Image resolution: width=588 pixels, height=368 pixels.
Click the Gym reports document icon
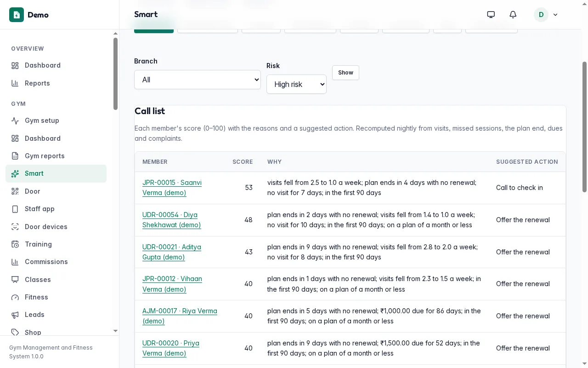tap(15, 156)
